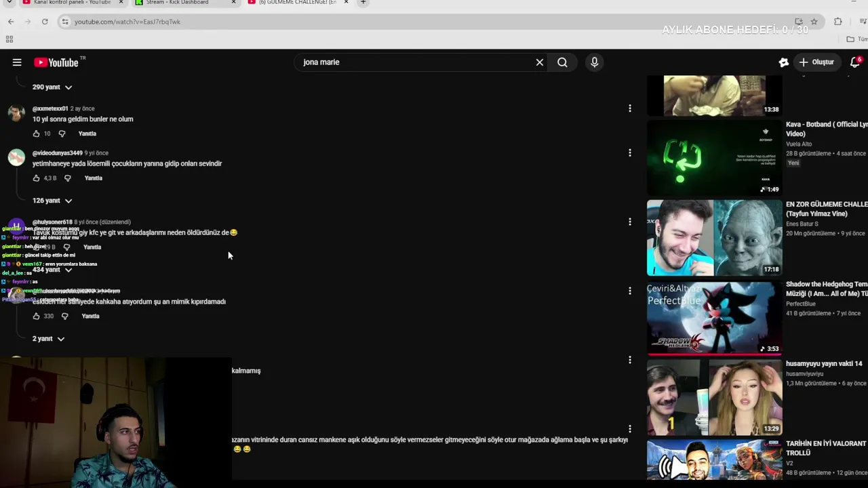Open 'Kava - Botband ( Official' video title
This screenshot has width=868, height=488.
point(827,129)
